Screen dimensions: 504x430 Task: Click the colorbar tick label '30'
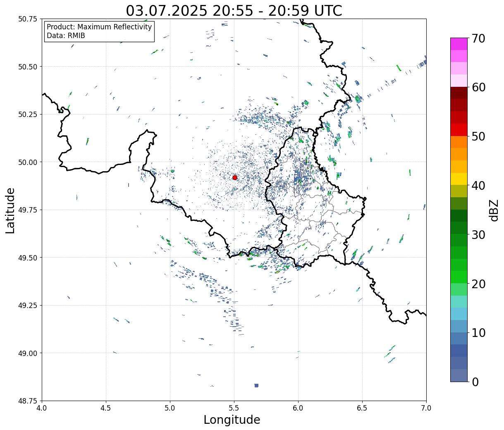click(x=478, y=235)
